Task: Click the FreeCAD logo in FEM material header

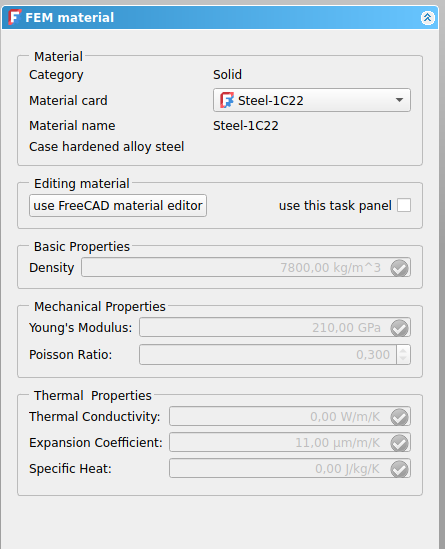Action: pos(14,17)
